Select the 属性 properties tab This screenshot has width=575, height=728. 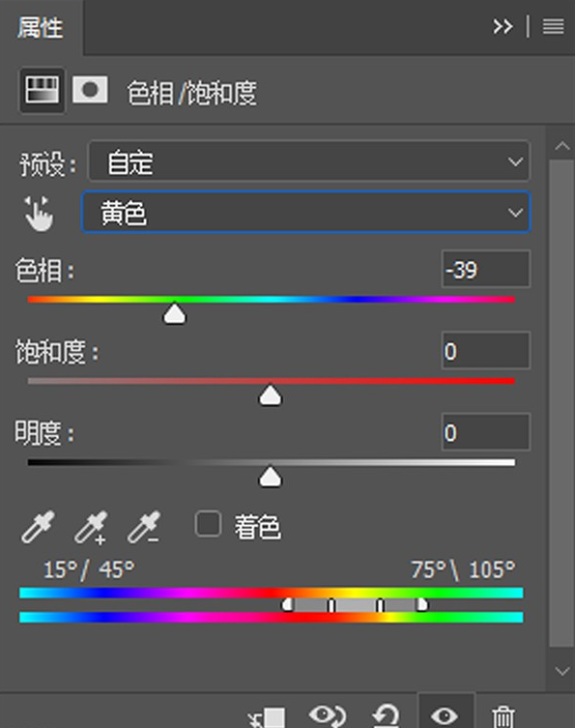coord(40,28)
